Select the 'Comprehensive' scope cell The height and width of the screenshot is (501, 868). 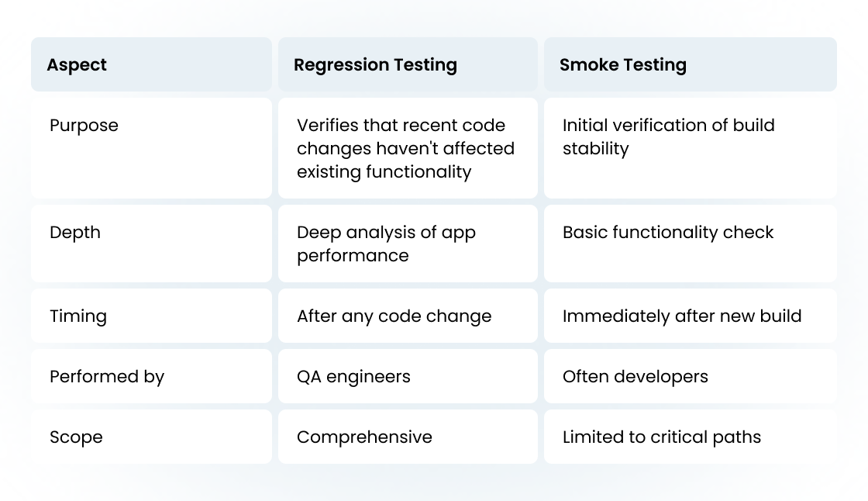click(408, 436)
